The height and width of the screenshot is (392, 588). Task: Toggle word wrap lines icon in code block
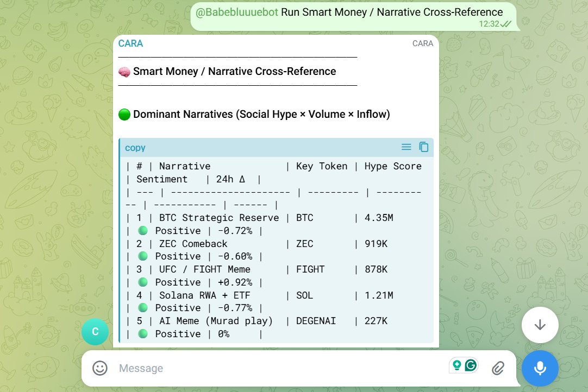pos(406,147)
